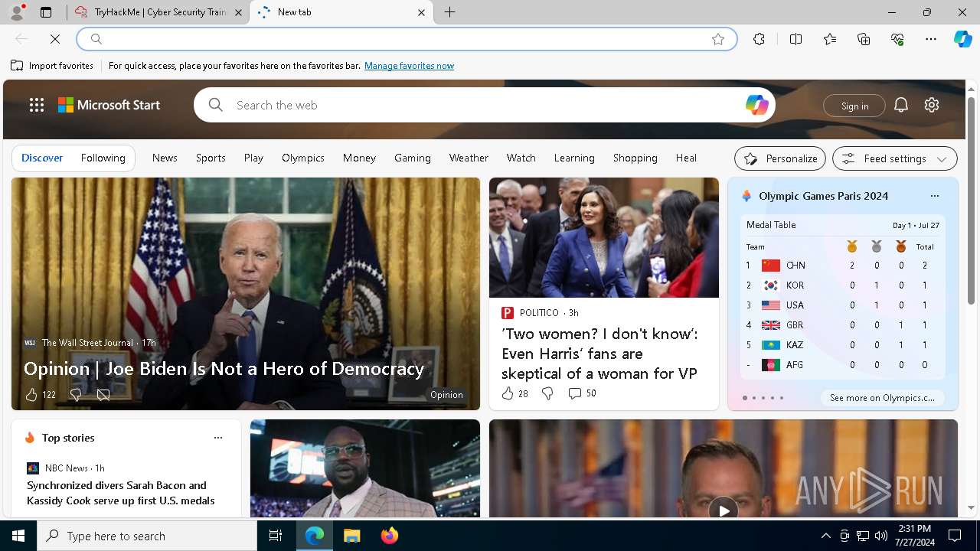Screen dimensions: 980x551
Task: Launch Firefox from the taskbar
Action: [x=390, y=536]
